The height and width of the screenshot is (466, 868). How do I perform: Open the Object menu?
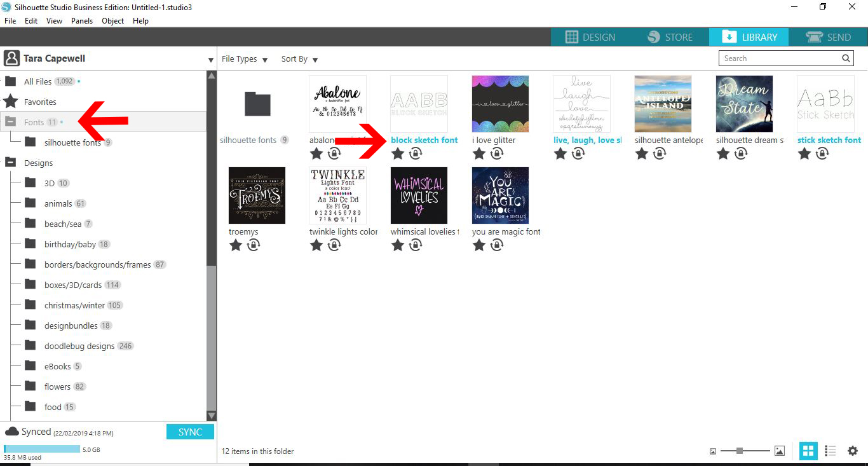pyautogui.click(x=113, y=21)
